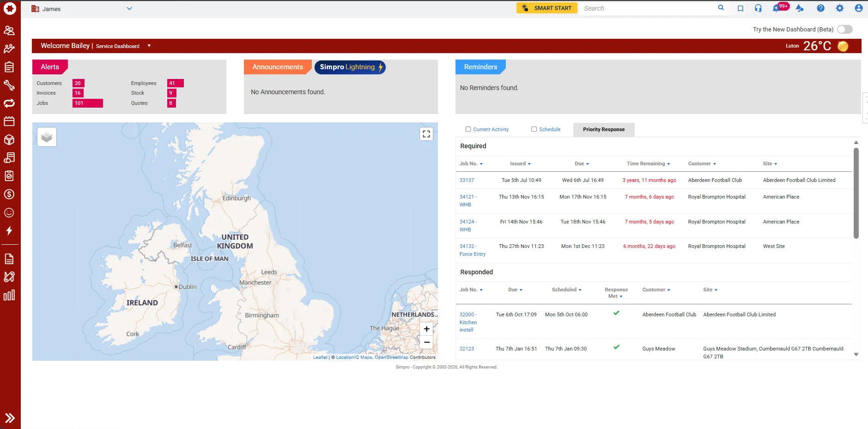Toggle Try the New Dashboard (Beta) switch
The height and width of the screenshot is (429, 868).
coord(845,30)
